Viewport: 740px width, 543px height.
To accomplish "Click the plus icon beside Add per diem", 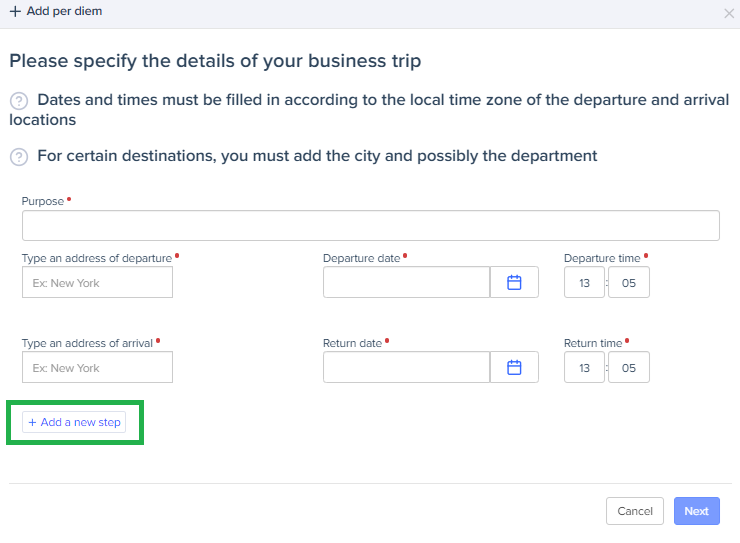I will 15,12.
